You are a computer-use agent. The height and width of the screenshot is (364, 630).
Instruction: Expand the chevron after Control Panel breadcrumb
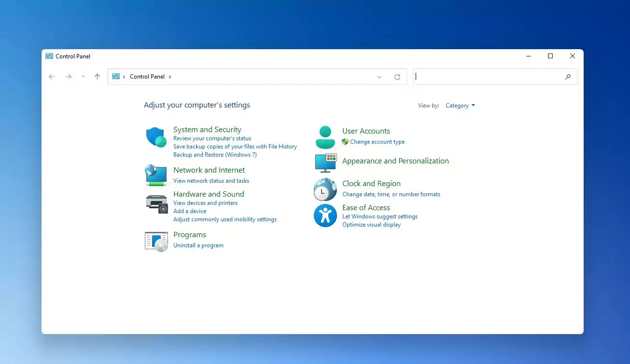[170, 77]
